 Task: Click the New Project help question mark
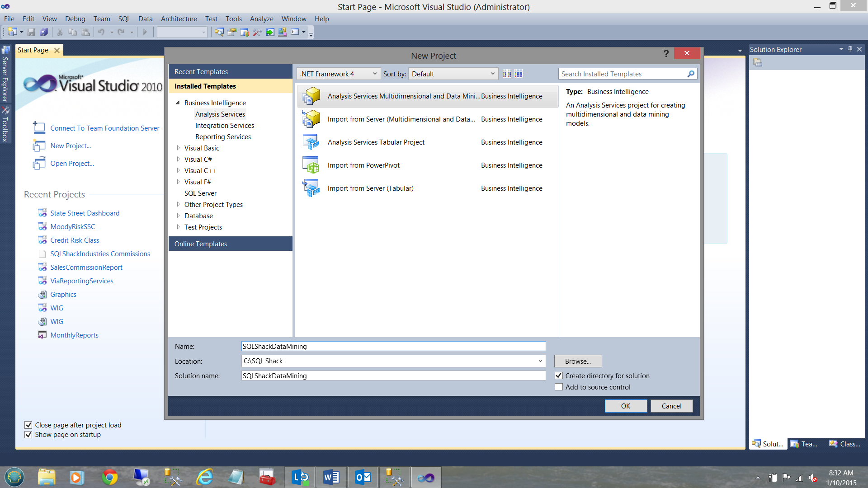tap(666, 53)
